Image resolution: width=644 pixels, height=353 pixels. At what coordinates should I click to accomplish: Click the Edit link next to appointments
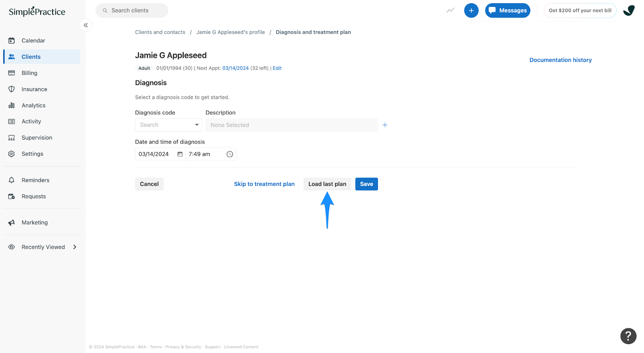(277, 68)
